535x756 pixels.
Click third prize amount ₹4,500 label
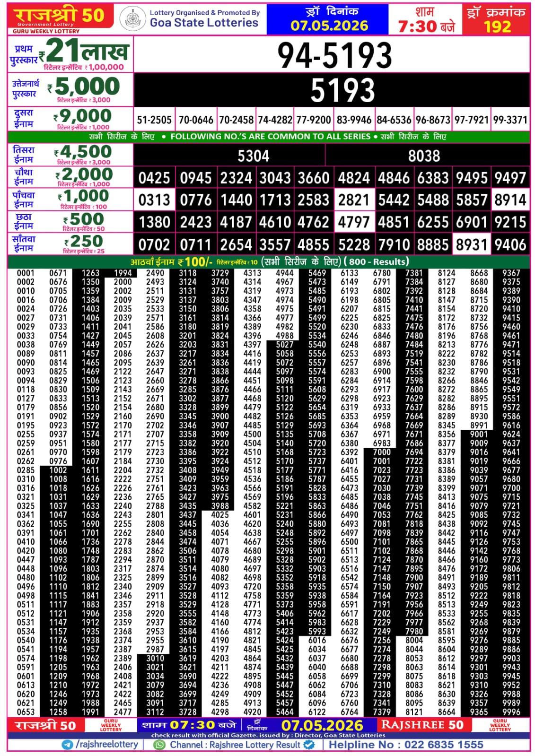click(83, 152)
